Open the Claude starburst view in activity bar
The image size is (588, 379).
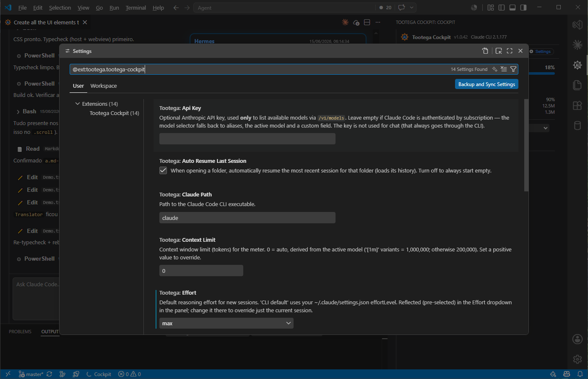pos(578,44)
